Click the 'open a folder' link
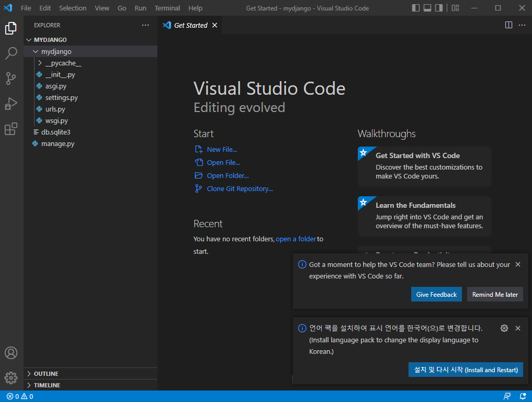 point(296,239)
